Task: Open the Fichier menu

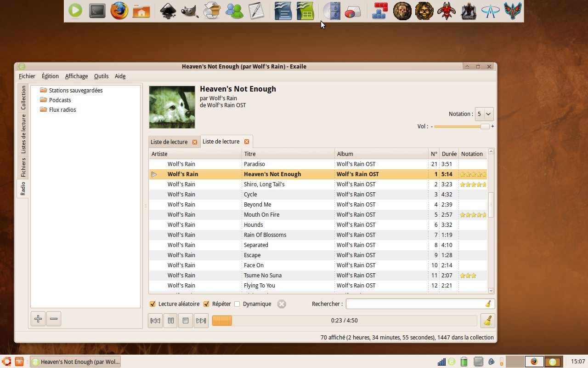Action: [27, 76]
